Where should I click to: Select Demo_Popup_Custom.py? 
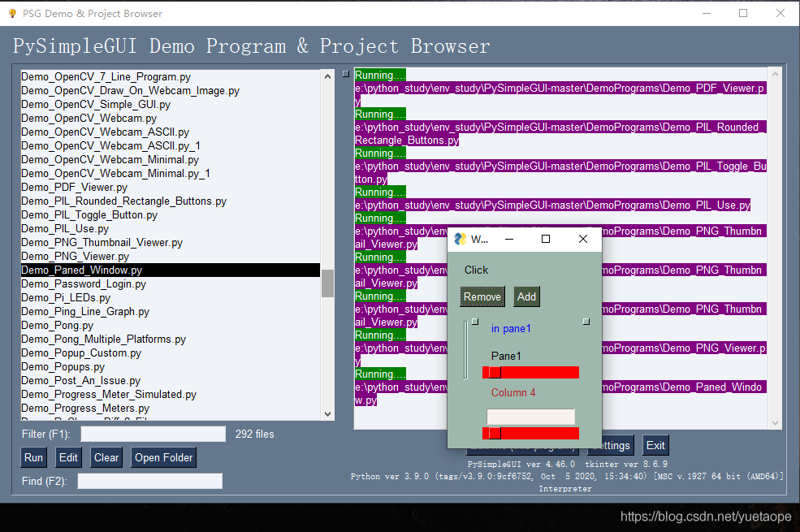tap(171, 353)
